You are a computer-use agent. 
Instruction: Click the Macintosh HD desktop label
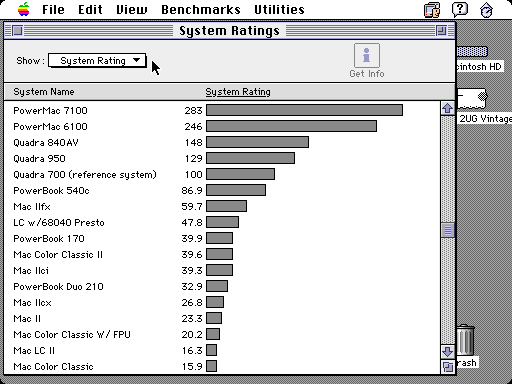[x=479, y=67]
